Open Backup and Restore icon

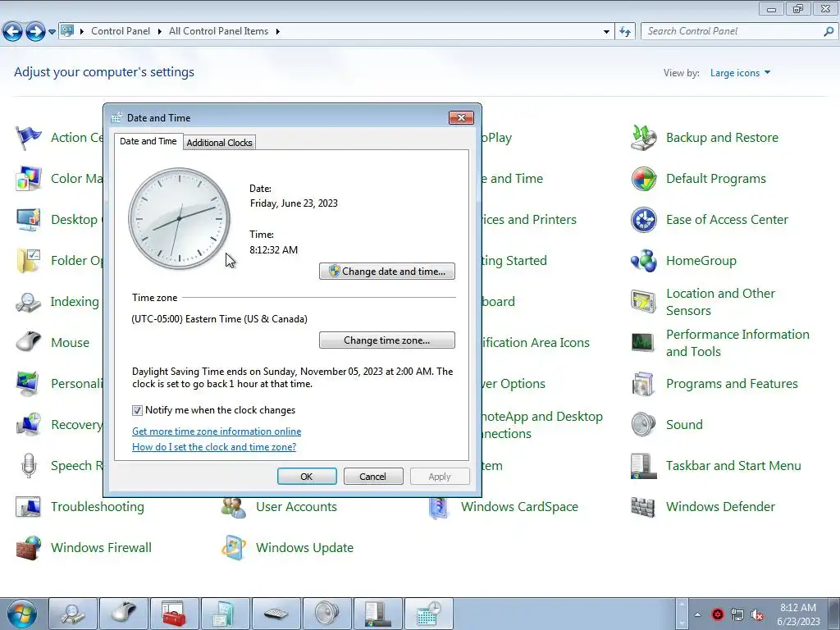click(x=643, y=138)
